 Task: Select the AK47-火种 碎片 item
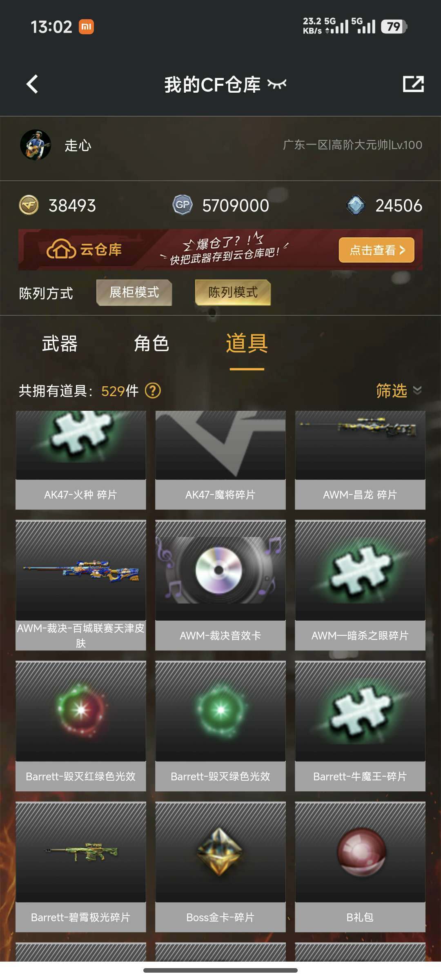tap(81, 460)
